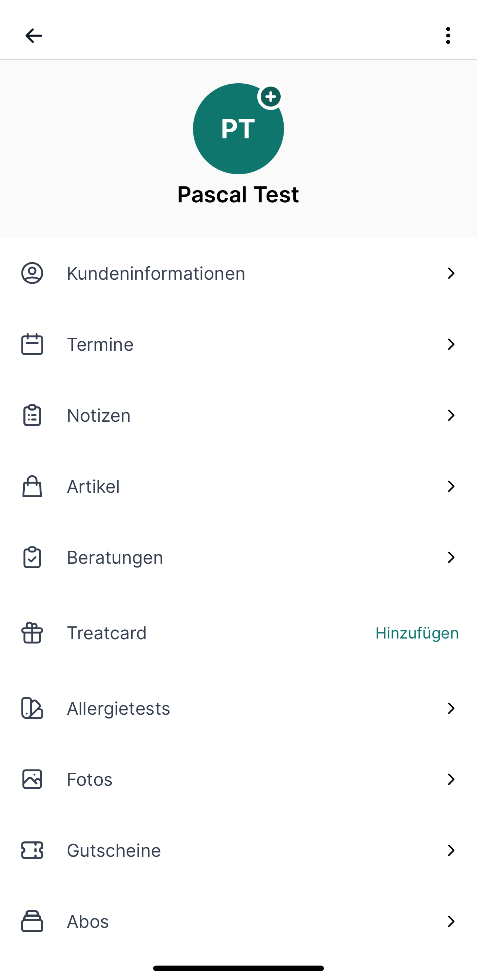The width and height of the screenshot is (477, 980).
Task: Open the Termine menu entry
Action: tap(238, 344)
